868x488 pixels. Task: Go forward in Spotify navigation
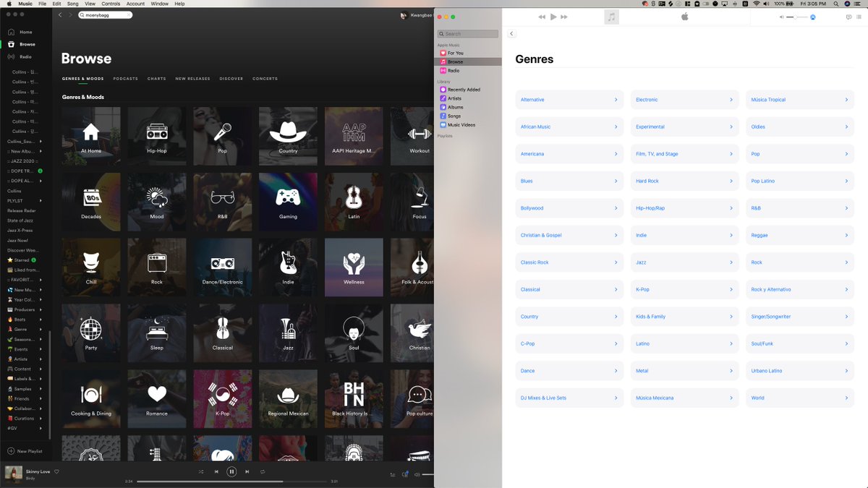(70, 14)
